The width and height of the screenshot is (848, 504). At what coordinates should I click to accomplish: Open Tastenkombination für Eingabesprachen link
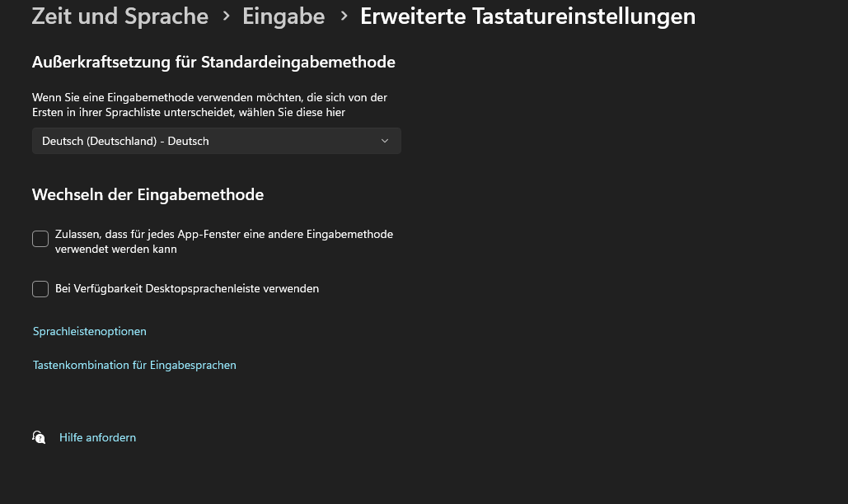134,365
